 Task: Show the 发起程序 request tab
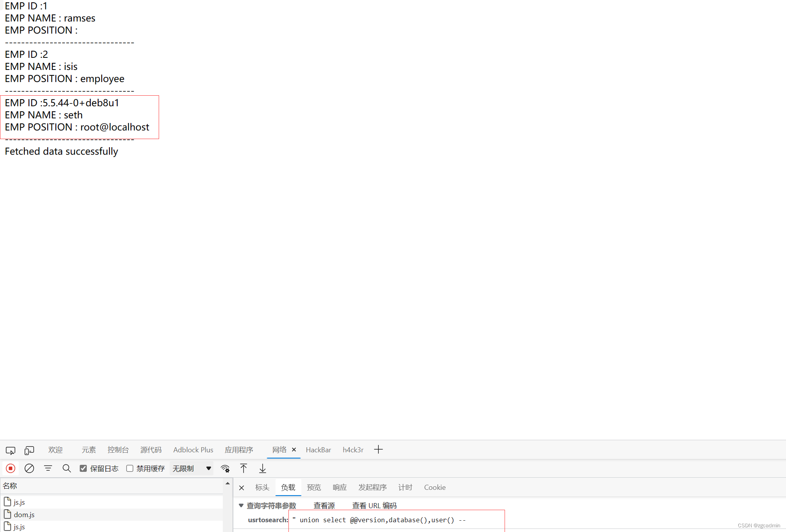pyautogui.click(x=372, y=487)
